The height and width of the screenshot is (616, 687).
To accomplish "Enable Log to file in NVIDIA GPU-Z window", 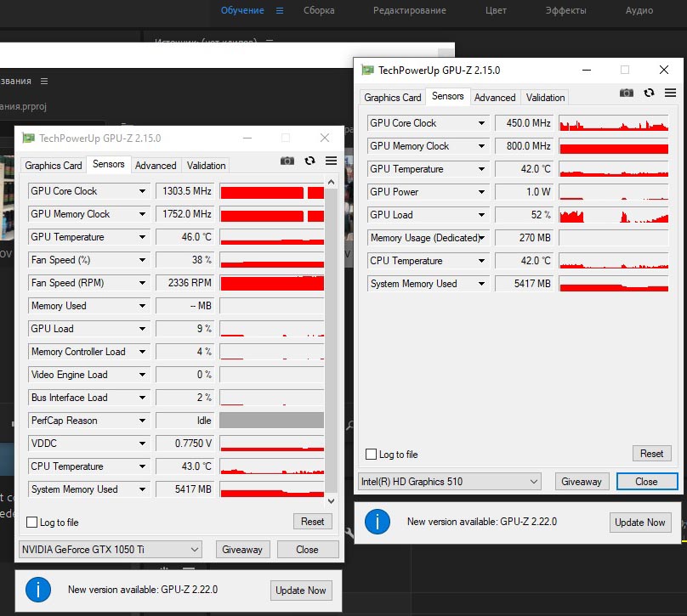I will (x=32, y=522).
